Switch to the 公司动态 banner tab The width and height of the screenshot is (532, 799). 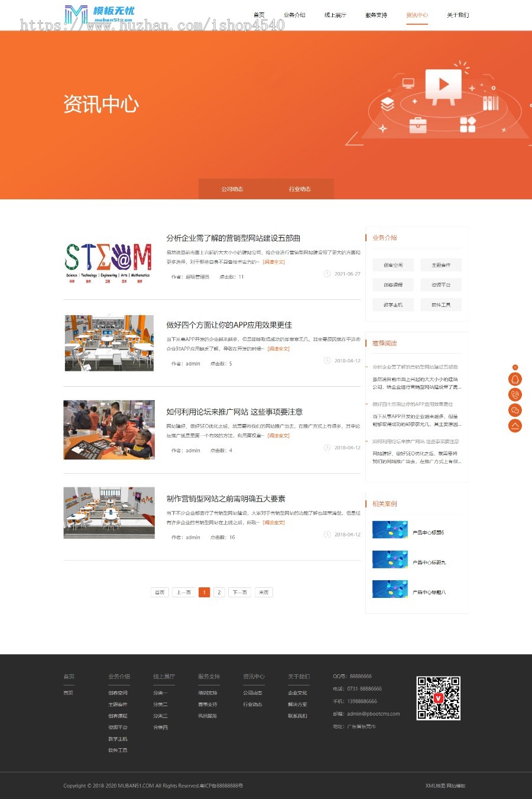pyautogui.click(x=232, y=189)
